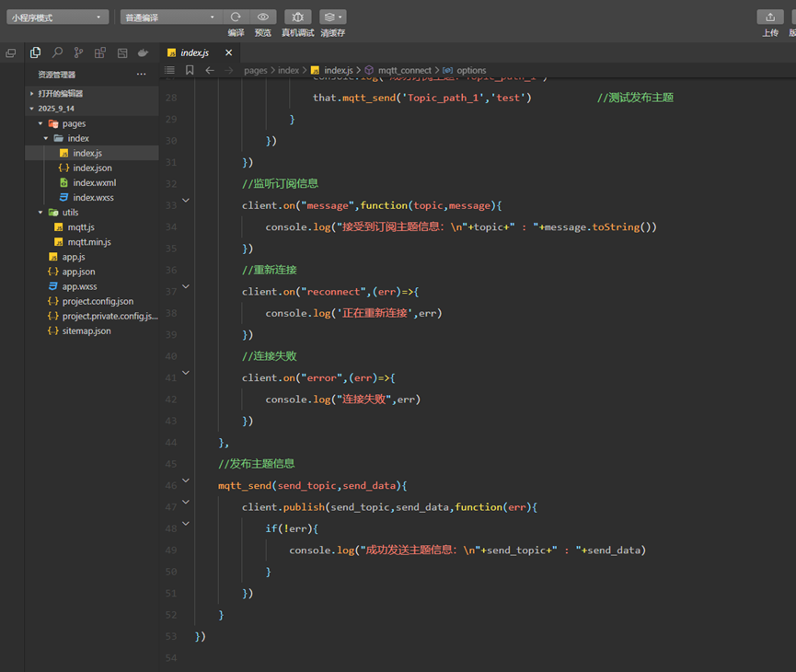The width and height of the screenshot is (796, 672).
Task: Open real device debugging (真机调试) bug icon
Action: point(297,17)
